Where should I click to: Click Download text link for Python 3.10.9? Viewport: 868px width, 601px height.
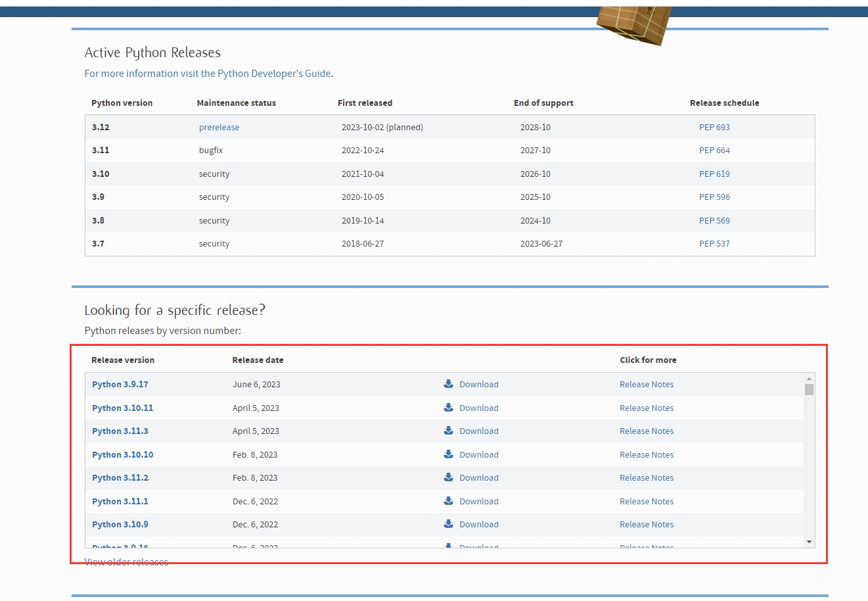[x=479, y=524]
